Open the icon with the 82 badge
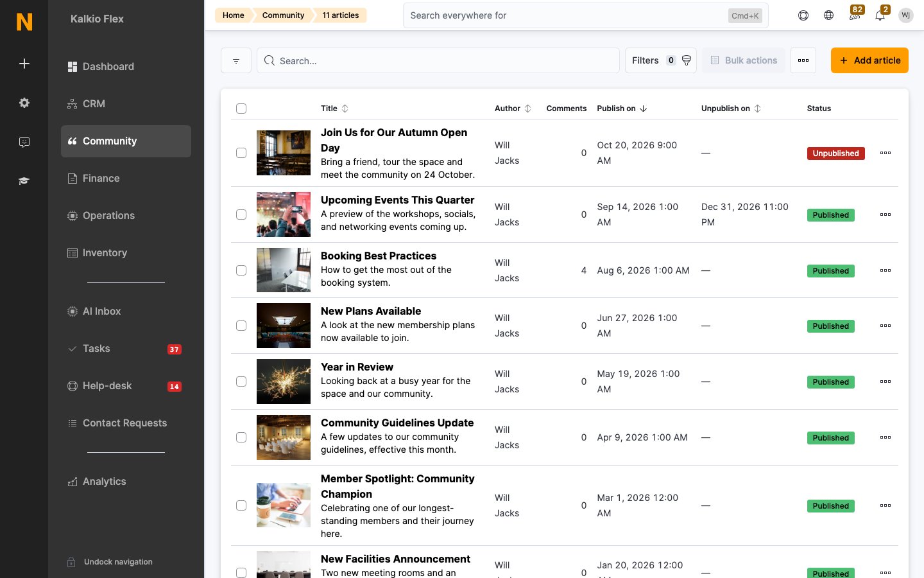 click(x=855, y=14)
